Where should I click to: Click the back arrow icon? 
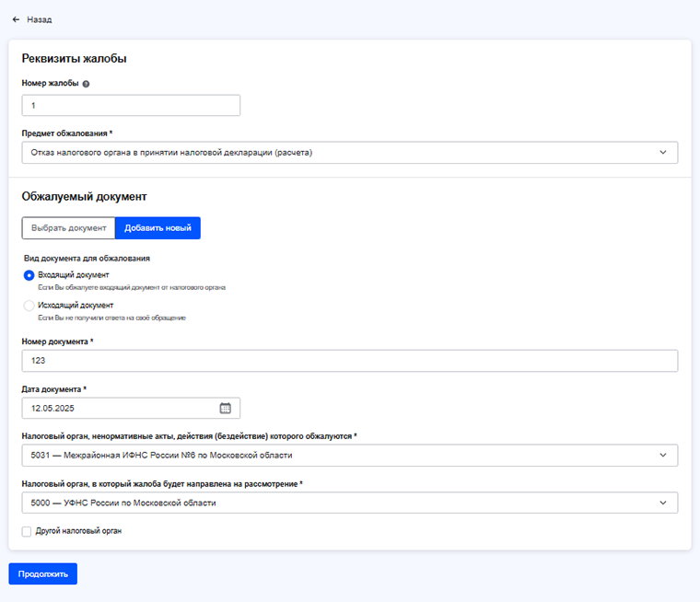(x=16, y=19)
